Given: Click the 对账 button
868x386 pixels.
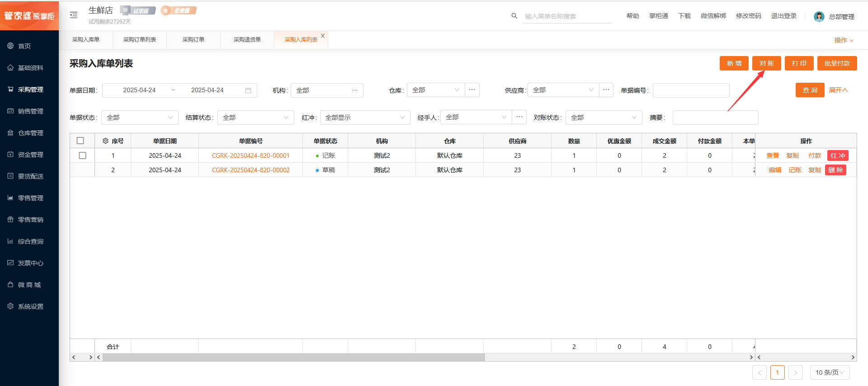Looking at the screenshot, I should click(x=766, y=63).
